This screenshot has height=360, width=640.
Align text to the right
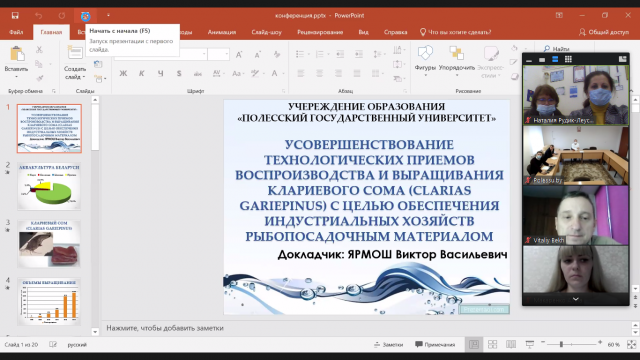(338, 73)
